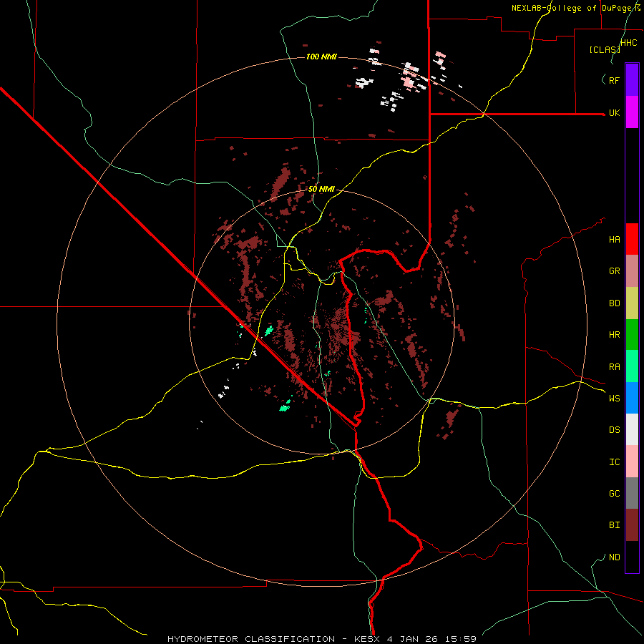Click the 100 NMI range ring label

click(321, 57)
